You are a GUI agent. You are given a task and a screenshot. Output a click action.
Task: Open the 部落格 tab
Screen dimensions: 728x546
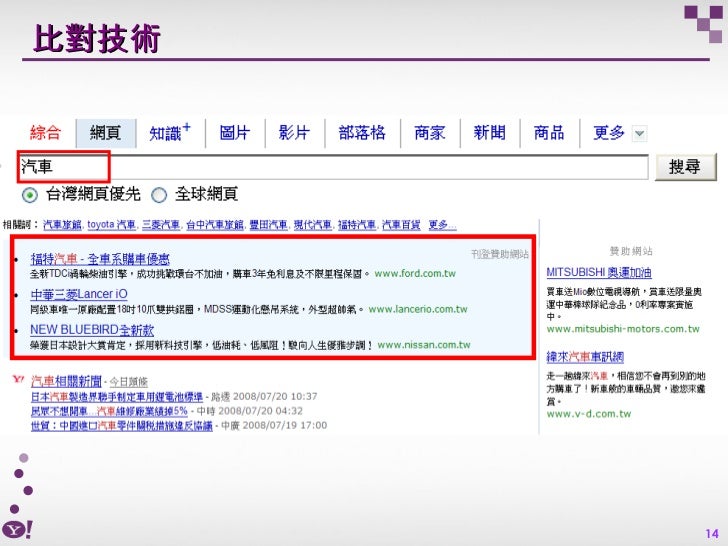pos(362,133)
